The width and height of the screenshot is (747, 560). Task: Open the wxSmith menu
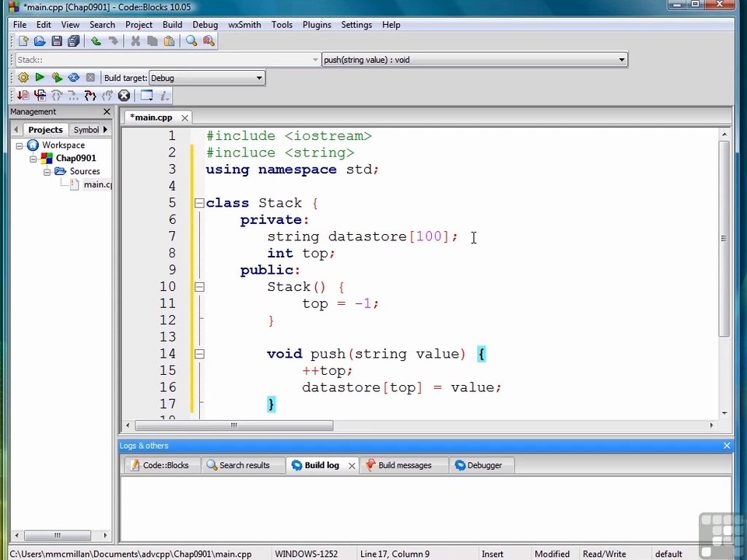click(244, 25)
